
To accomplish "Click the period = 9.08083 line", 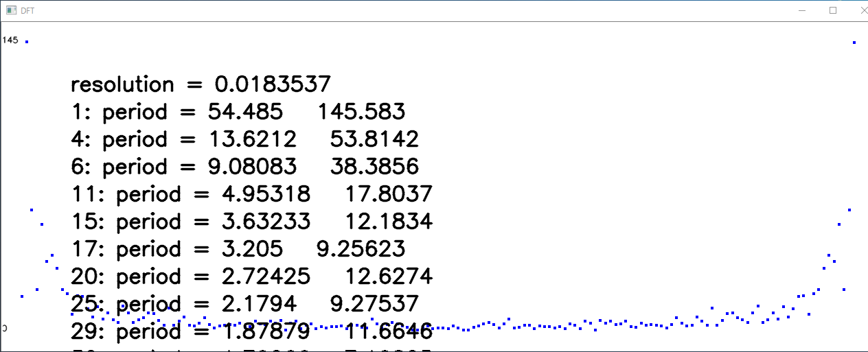I will point(244,167).
